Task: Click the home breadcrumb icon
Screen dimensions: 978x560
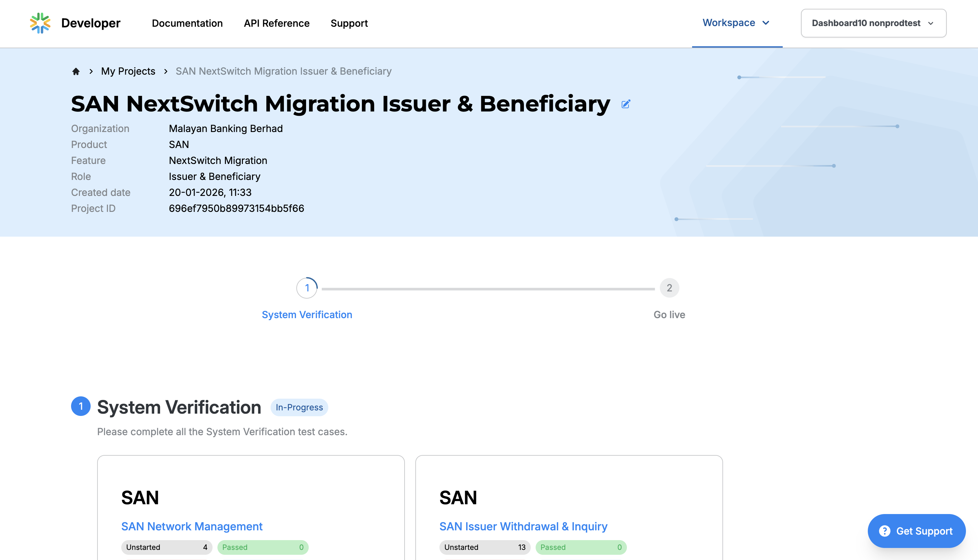Action: (x=76, y=71)
